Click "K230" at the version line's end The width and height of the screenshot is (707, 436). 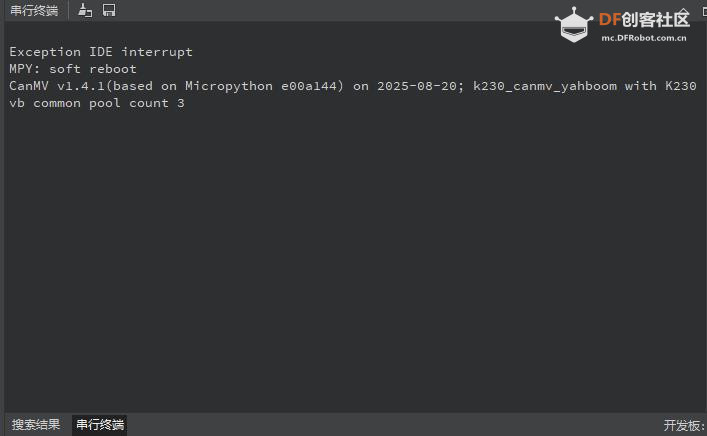tap(680, 86)
